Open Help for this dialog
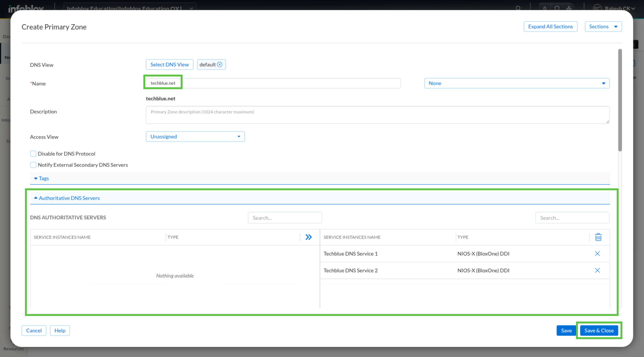Screen dimensions: 644x357 click(x=60, y=331)
